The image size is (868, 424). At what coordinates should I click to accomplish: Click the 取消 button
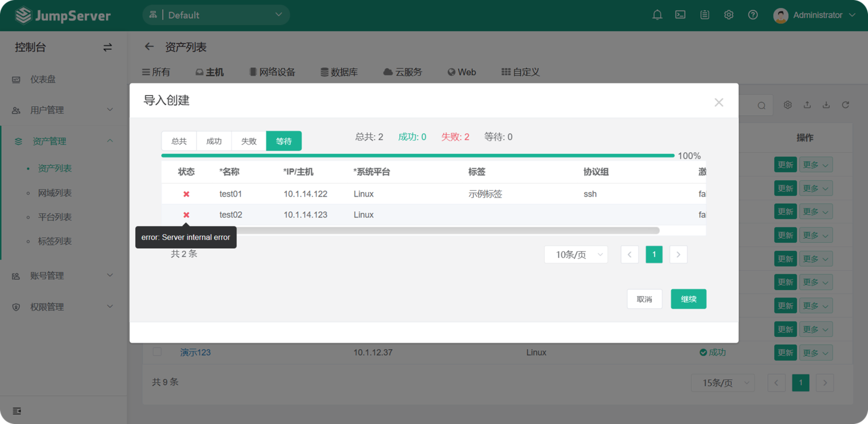point(644,299)
